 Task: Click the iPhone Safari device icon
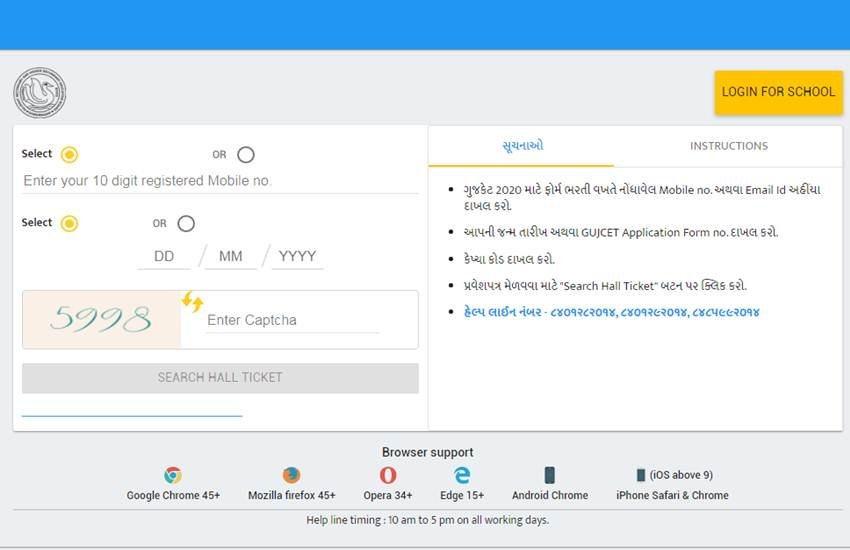[641, 475]
